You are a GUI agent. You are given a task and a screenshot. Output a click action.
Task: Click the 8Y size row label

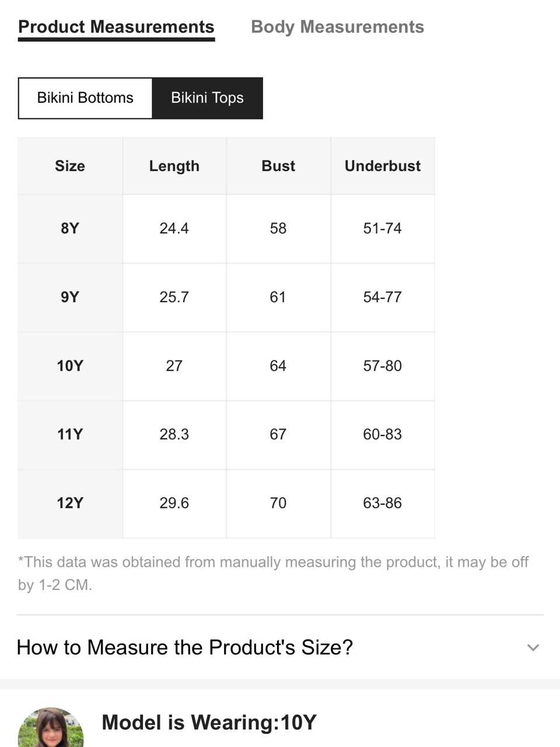click(70, 228)
